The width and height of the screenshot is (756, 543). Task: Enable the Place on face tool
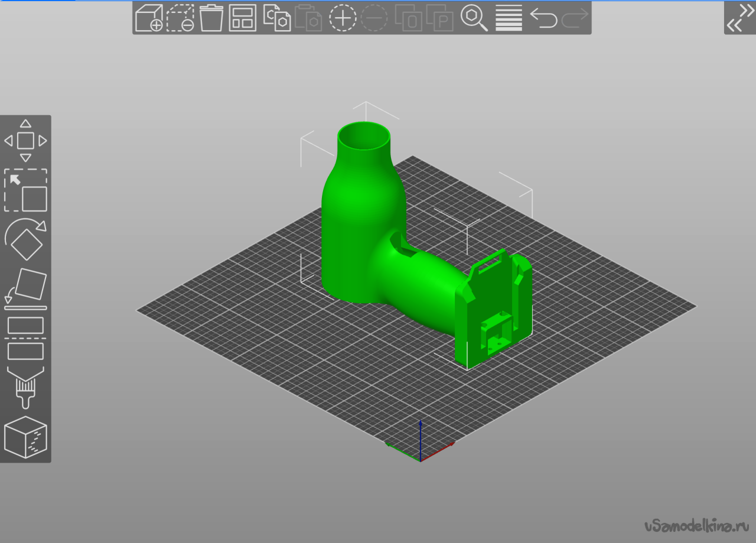[x=25, y=289]
